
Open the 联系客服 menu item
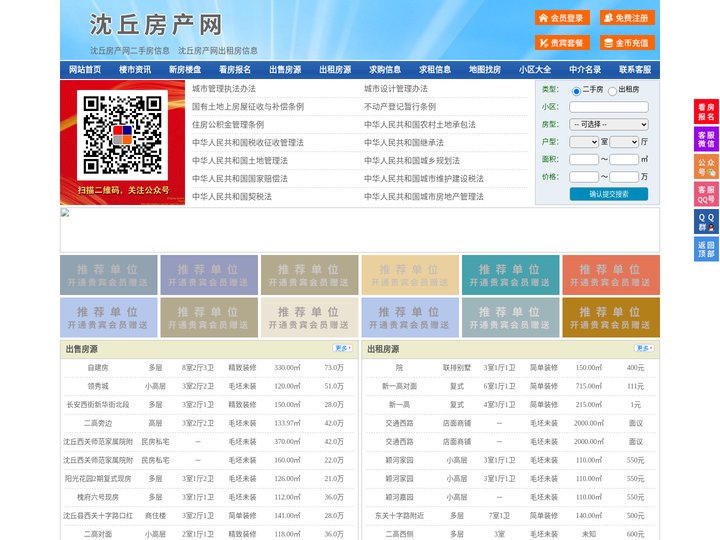click(635, 70)
